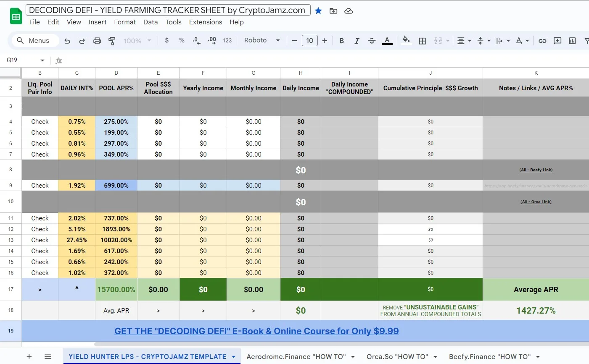Select column D header

click(116, 73)
